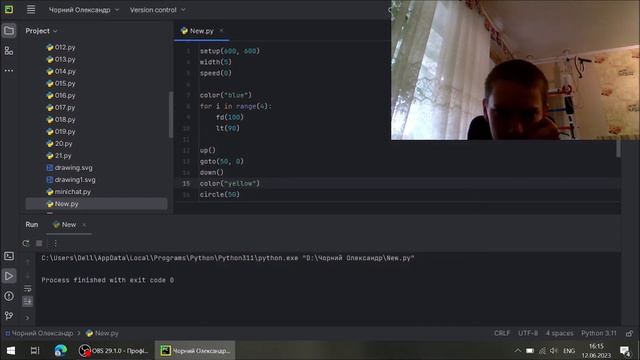Toggle scroll to end of console

tap(28, 301)
